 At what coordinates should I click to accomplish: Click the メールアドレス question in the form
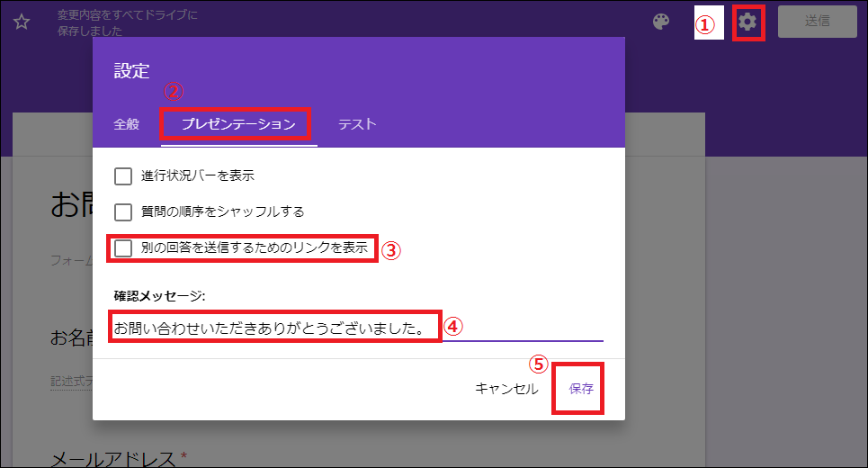tap(113, 459)
